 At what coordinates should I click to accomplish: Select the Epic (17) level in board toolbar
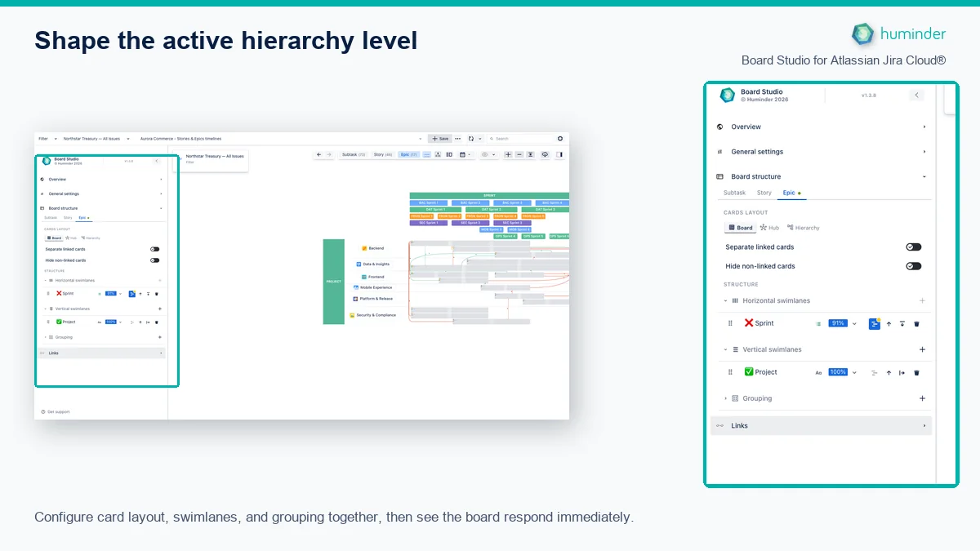click(408, 154)
